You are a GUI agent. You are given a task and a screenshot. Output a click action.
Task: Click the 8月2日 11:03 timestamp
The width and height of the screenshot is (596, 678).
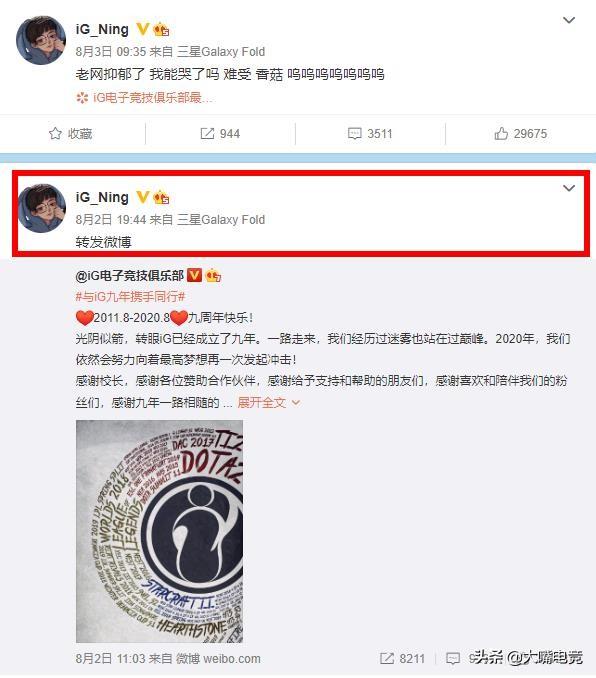111,659
